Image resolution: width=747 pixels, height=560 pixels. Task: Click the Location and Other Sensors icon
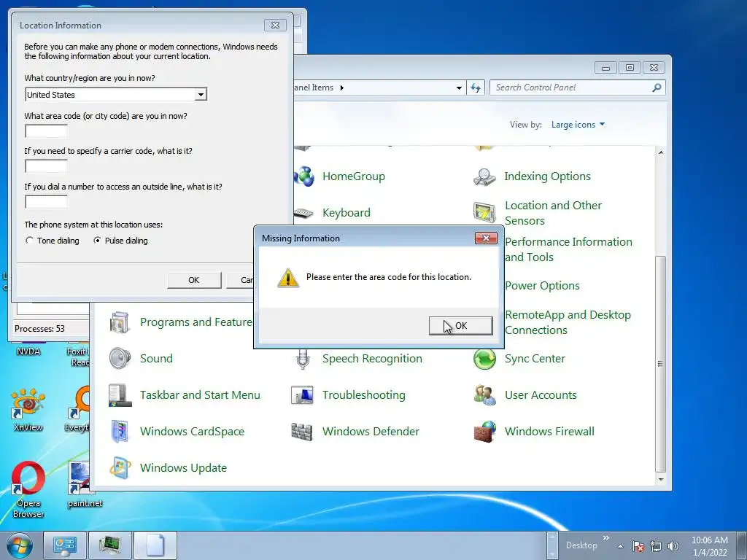[x=484, y=212]
